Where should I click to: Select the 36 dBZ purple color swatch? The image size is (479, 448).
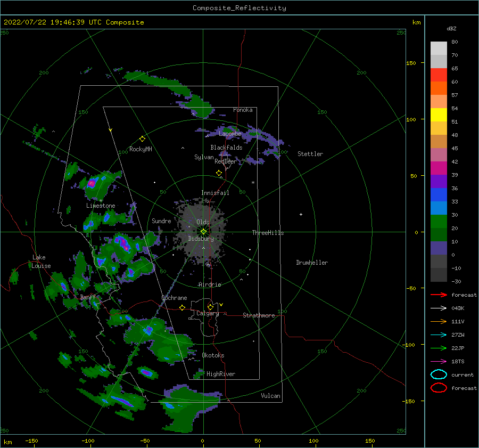pos(439,181)
